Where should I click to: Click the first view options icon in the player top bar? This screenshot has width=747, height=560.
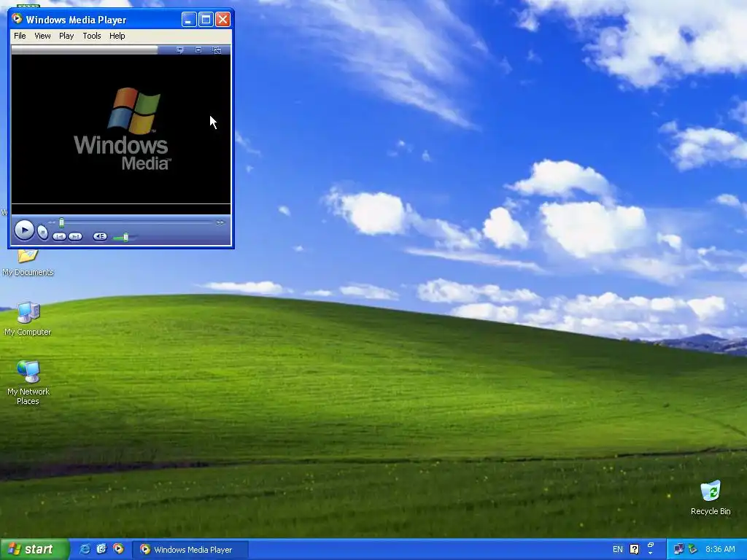[x=180, y=50]
